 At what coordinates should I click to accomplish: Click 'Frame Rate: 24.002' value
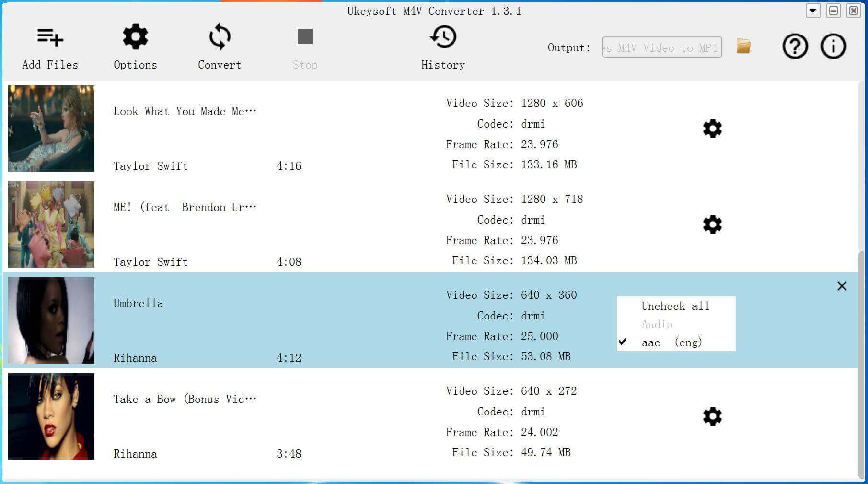pyautogui.click(x=540, y=432)
